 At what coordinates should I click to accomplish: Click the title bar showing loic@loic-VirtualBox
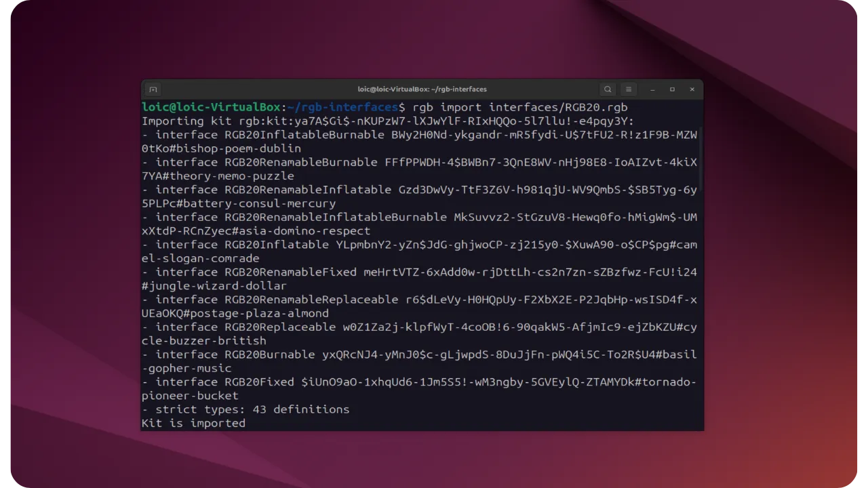[422, 89]
